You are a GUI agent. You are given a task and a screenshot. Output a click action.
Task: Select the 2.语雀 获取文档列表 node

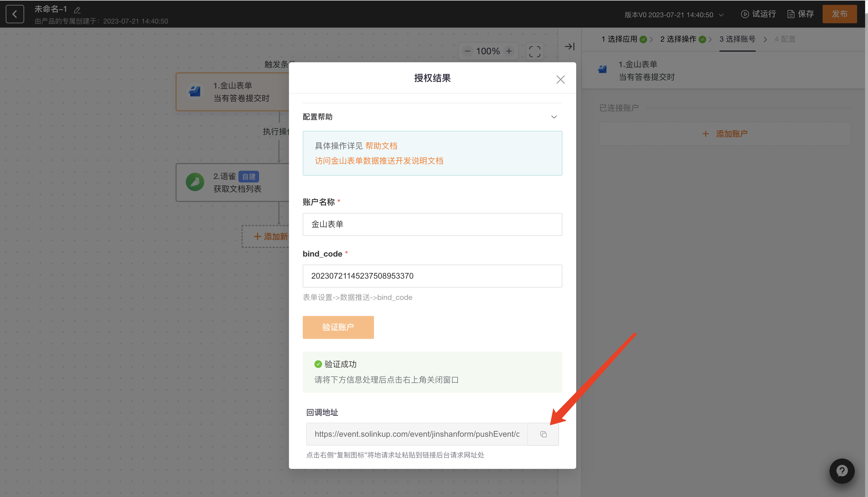[x=232, y=182]
